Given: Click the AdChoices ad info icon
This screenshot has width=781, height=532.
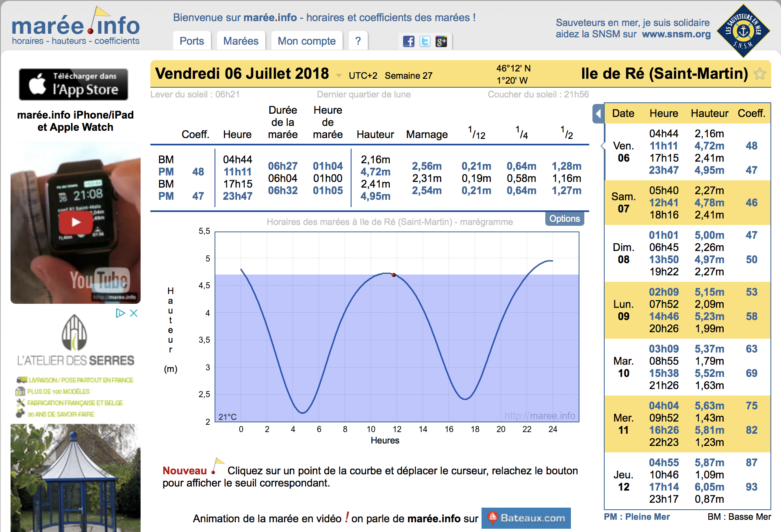Looking at the screenshot, I should tap(120, 313).
